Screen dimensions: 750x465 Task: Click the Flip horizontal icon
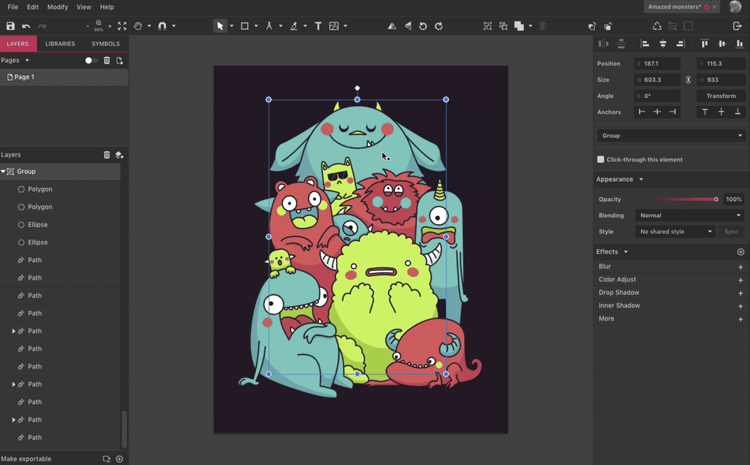point(392,26)
